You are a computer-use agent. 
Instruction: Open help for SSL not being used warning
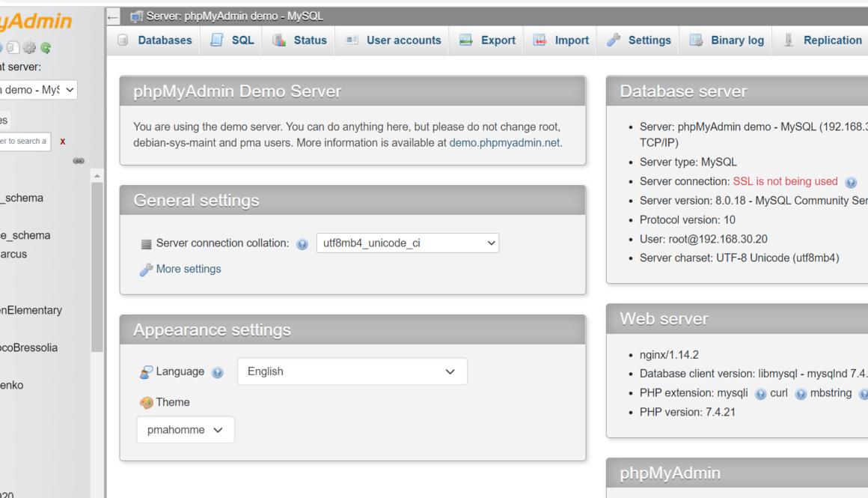tap(851, 181)
